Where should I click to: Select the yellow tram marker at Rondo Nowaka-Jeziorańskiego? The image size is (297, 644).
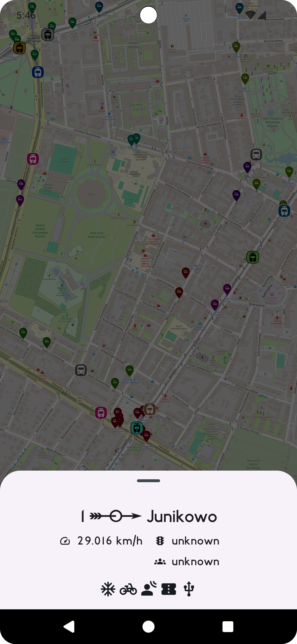pos(19,48)
